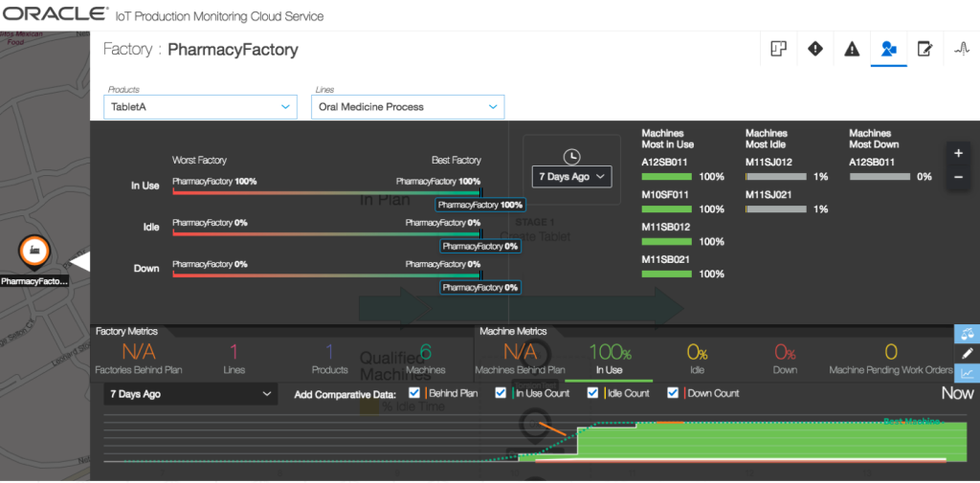Image resolution: width=980 pixels, height=483 pixels.
Task: Click the zoom in plus button
Action: pos(958,153)
